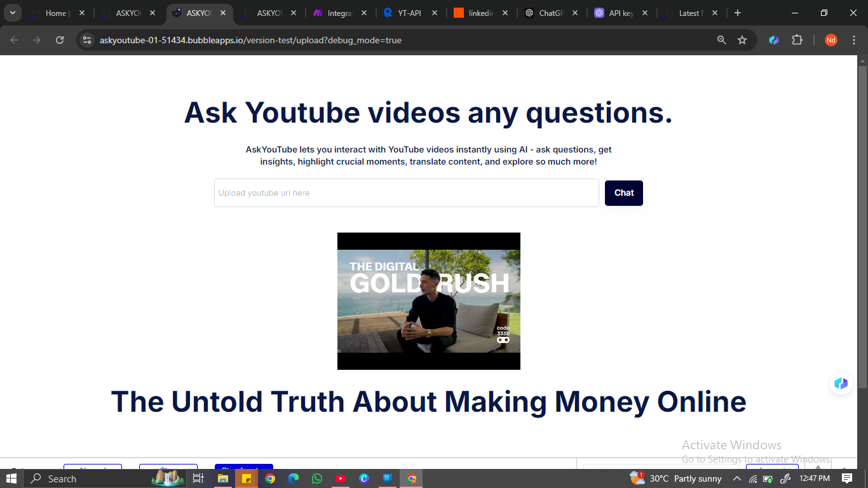
Task: Click the Digital Gold Rush video thumbnail
Action: 429,301
